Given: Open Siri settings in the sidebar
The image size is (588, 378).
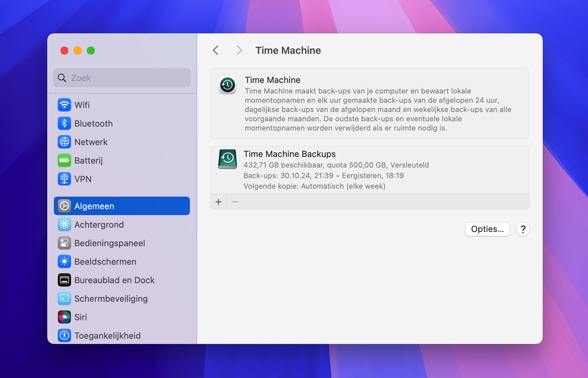Looking at the screenshot, I should point(122,317).
